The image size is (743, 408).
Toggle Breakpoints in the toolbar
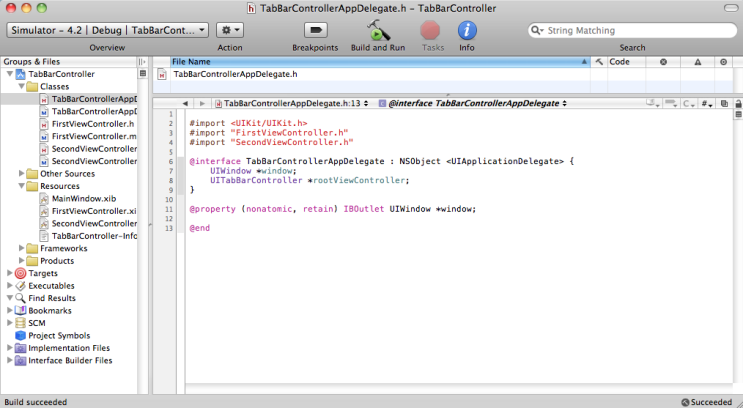pos(316,30)
